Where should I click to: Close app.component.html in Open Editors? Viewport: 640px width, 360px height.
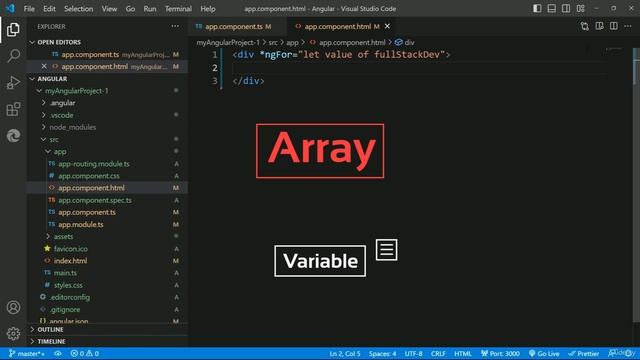pos(44,66)
